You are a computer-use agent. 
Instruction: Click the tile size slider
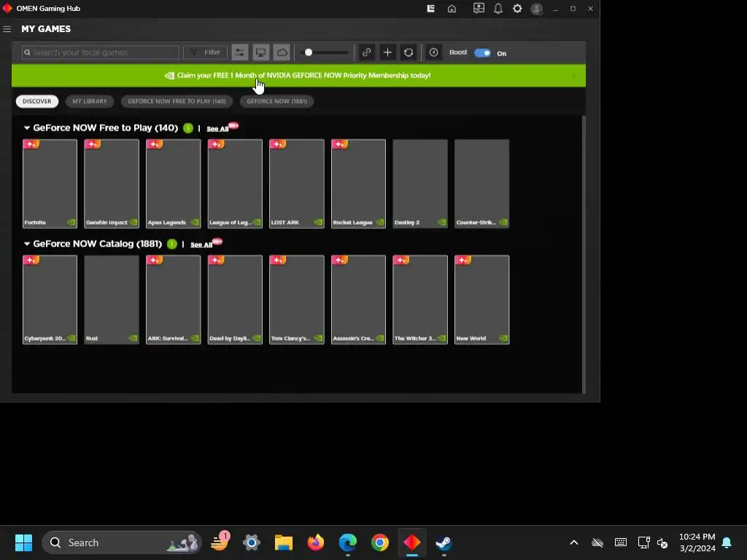pos(326,52)
